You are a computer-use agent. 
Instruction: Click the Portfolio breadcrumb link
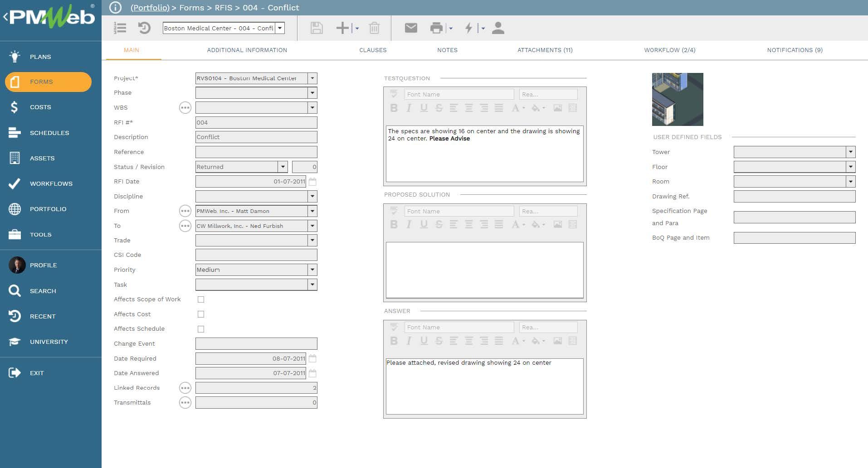pyautogui.click(x=150, y=8)
